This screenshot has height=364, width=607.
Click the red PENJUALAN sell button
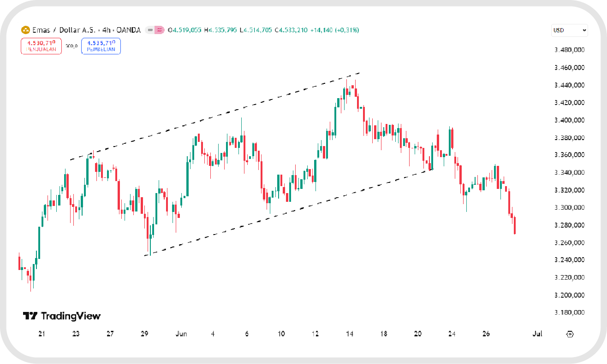click(x=41, y=46)
